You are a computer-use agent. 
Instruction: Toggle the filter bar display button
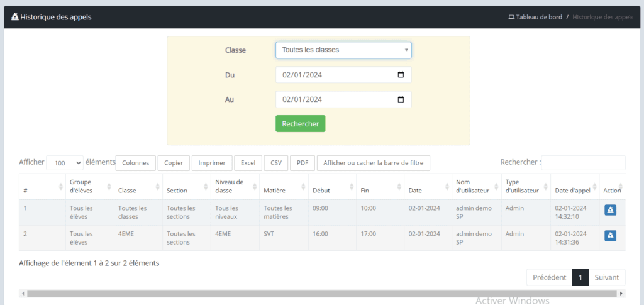click(373, 163)
